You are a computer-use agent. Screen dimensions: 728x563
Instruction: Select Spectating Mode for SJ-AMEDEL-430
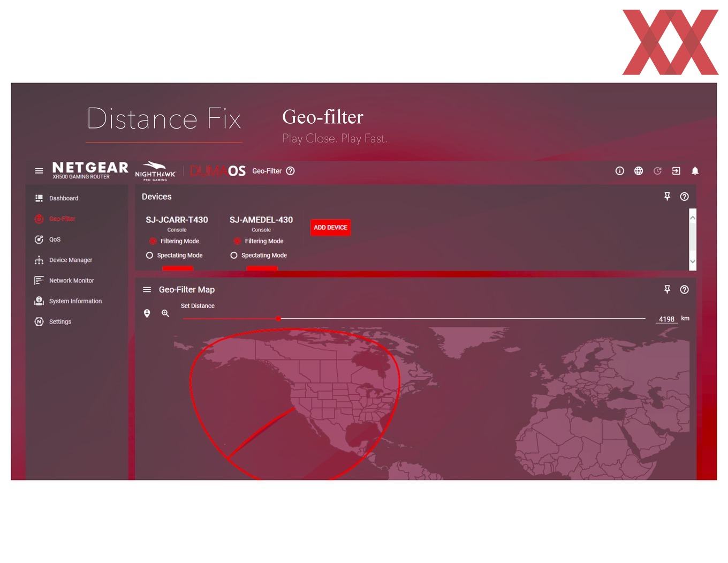pyautogui.click(x=234, y=255)
